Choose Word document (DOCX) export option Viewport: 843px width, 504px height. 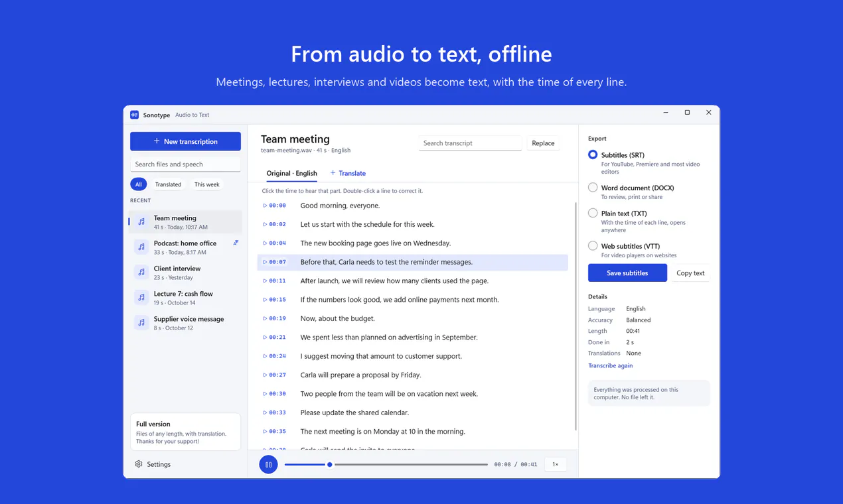click(x=593, y=188)
